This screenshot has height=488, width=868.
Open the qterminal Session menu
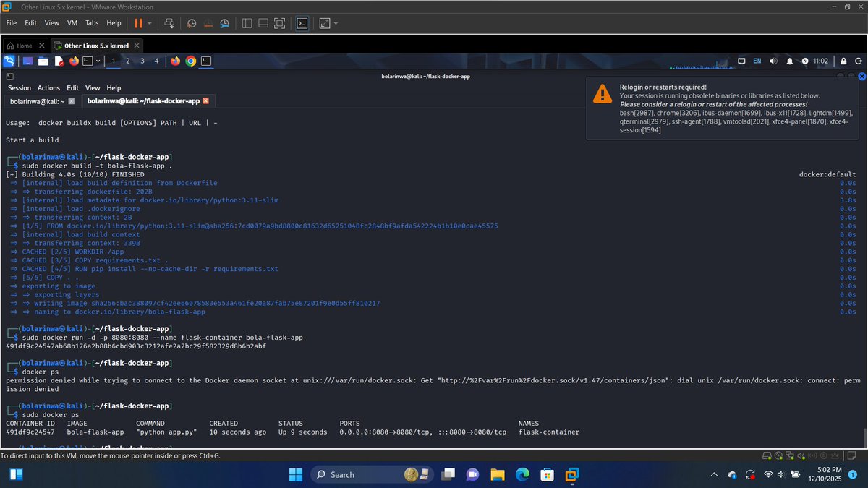(x=20, y=87)
